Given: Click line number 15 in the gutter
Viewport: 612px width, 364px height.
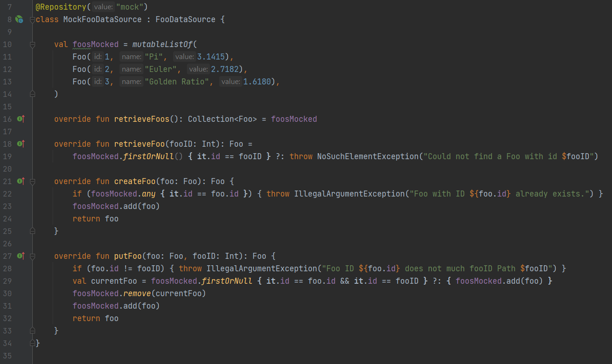Looking at the screenshot, I should pos(7,107).
